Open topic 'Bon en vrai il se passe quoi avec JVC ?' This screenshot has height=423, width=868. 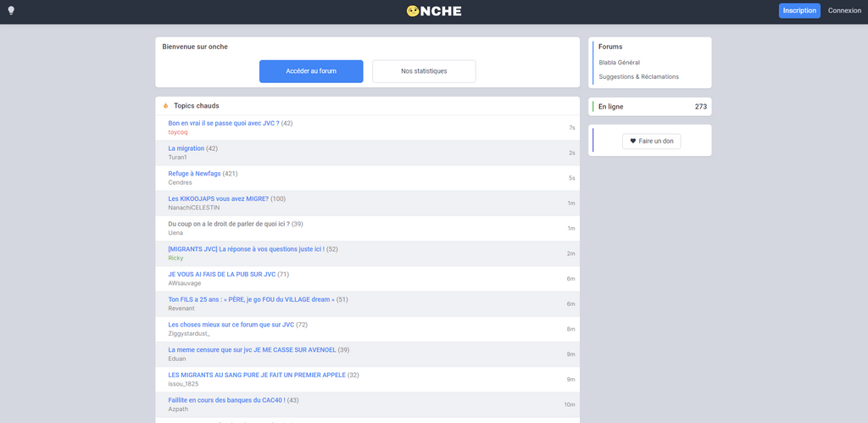[224, 123]
